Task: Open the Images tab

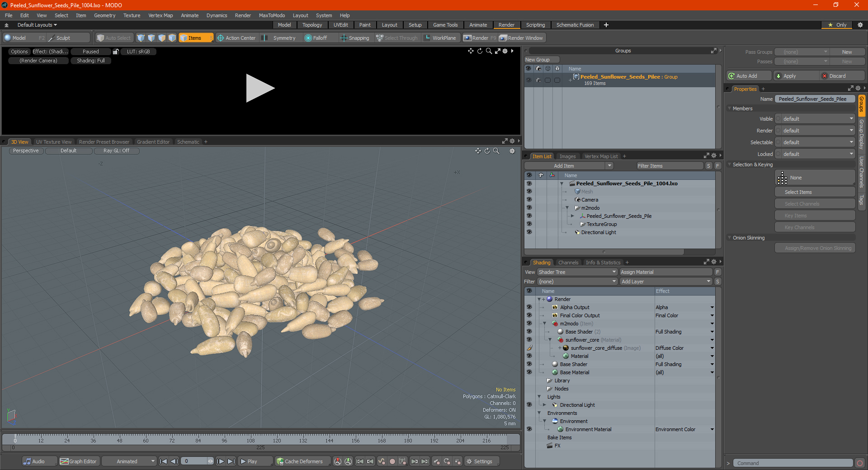Action: point(567,156)
